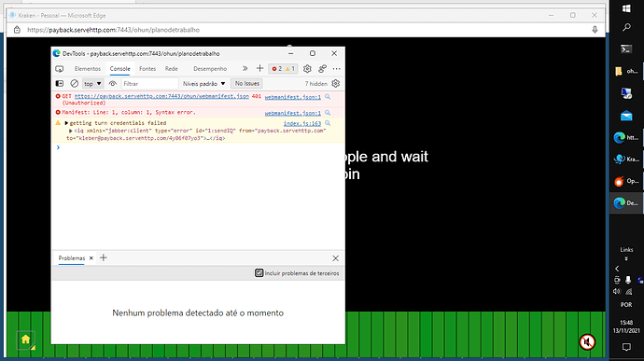Open the index.js:163 source link

pyautogui.click(x=301, y=123)
